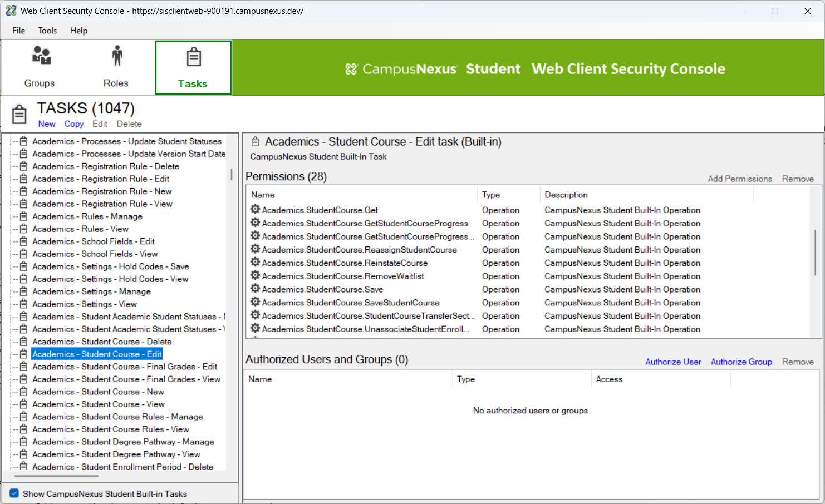The image size is (825, 504).
Task: Select Academics - Student Course - View task
Action: [99, 404]
